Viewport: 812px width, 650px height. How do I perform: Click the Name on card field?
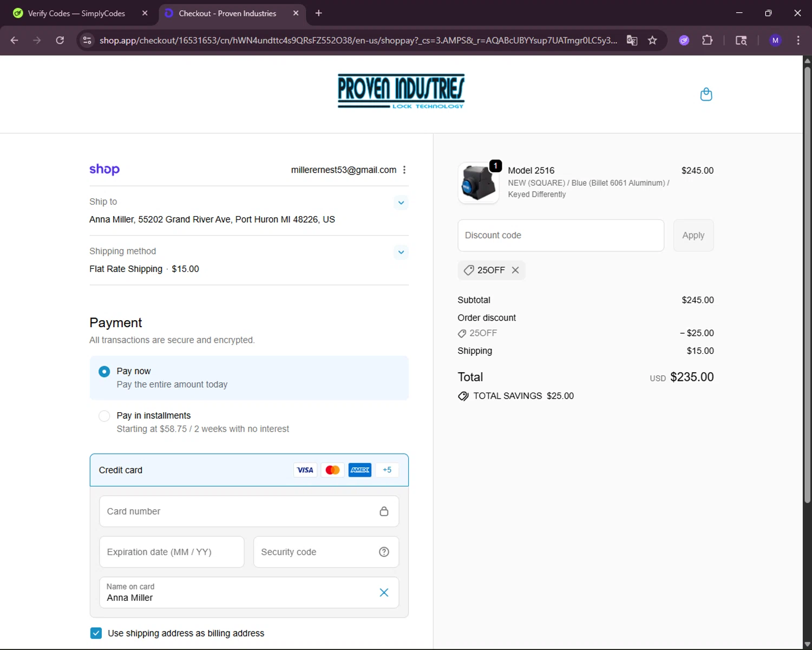(249, 593)
